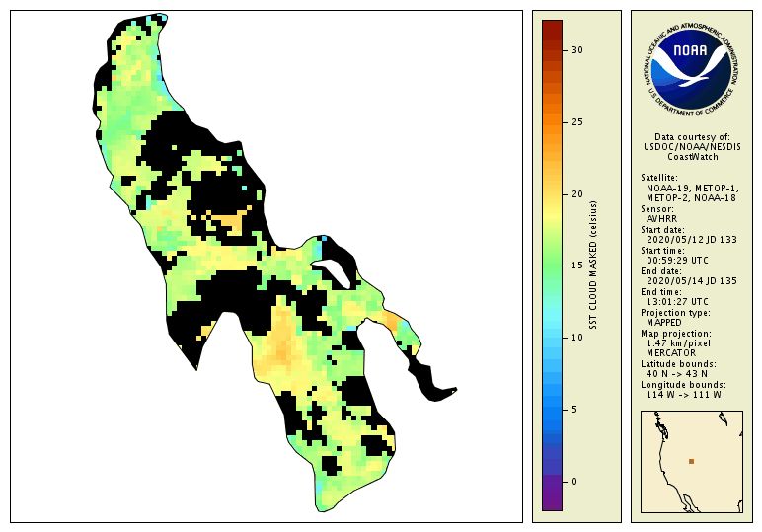This screenshot has width=762, height=532.
Task: Click the '114 W -> 111 W' value
Action: tap(684, 395)
